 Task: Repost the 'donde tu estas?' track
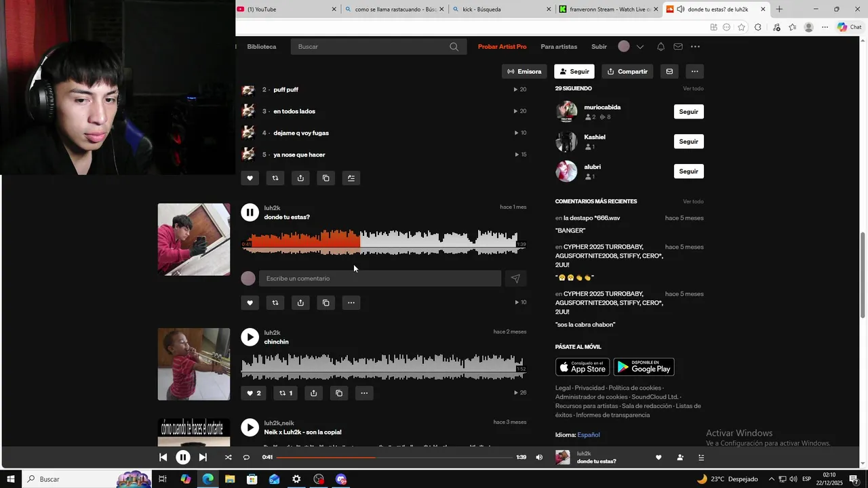[275, 302]
